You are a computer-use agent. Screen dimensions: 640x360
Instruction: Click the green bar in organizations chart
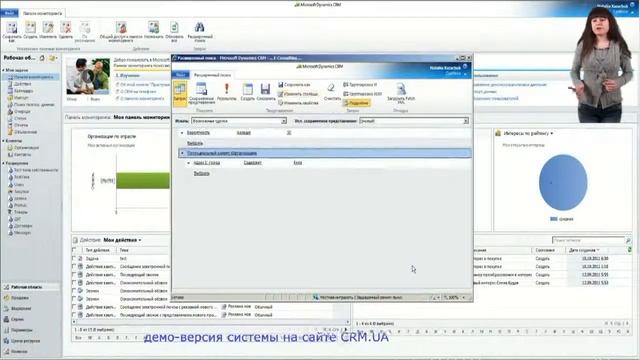coord(143,180)
